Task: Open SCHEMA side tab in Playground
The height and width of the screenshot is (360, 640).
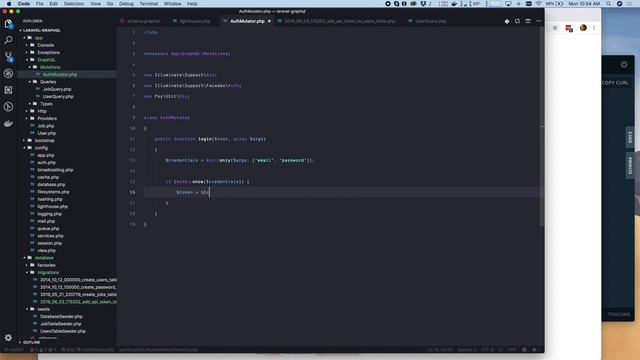Action: 630,165
